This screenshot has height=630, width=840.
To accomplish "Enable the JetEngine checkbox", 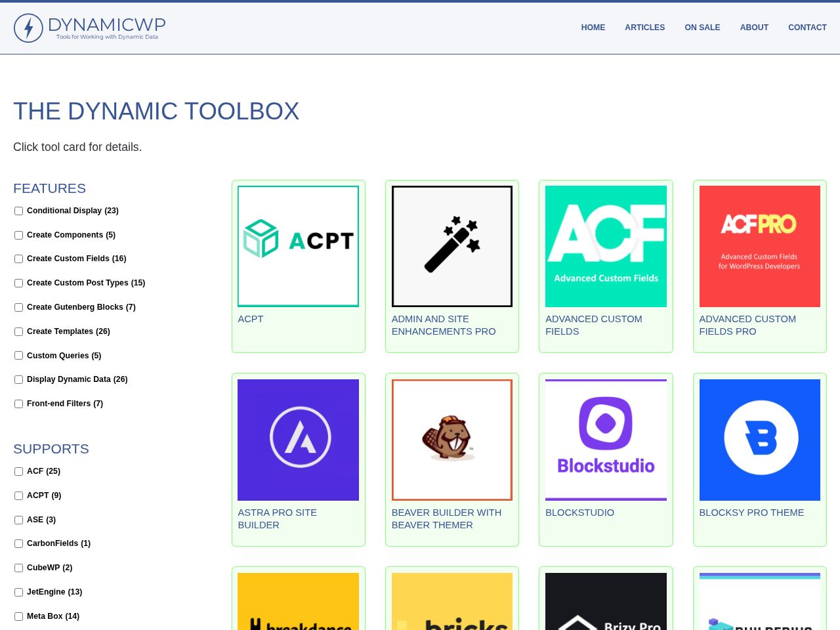I will coord(18,592).
